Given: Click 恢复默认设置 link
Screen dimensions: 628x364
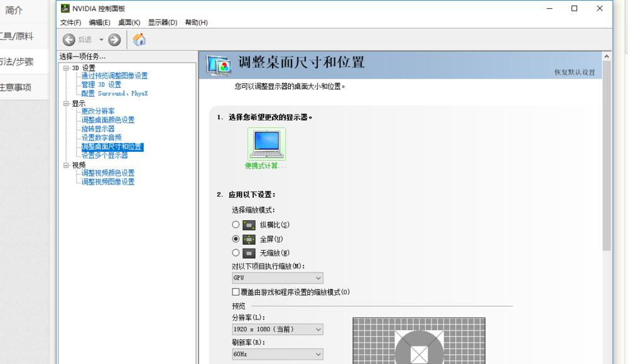Looking at the screenshot, I should [x=575, y=72].
